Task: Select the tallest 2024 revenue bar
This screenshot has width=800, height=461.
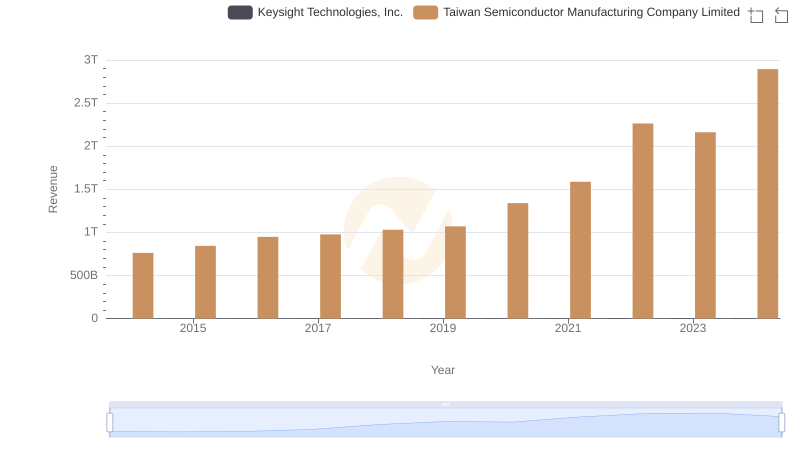Action: pyautogui.click(x=768, y=194)
